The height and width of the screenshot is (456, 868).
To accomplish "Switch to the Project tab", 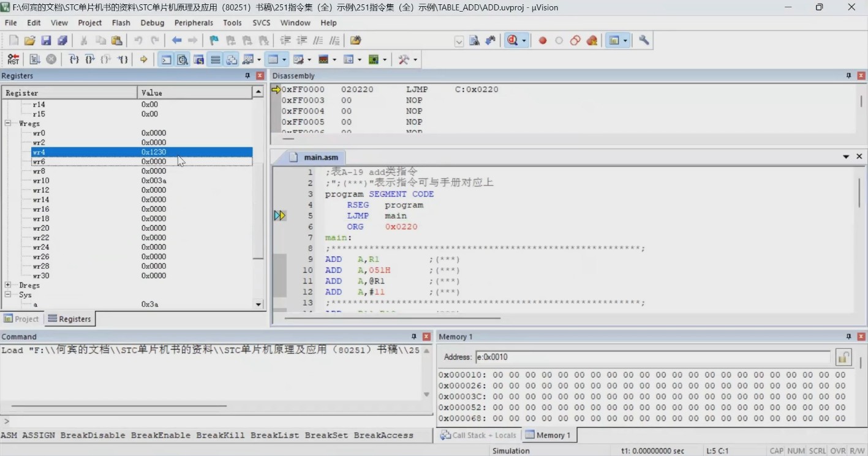I will click(21, 319).
